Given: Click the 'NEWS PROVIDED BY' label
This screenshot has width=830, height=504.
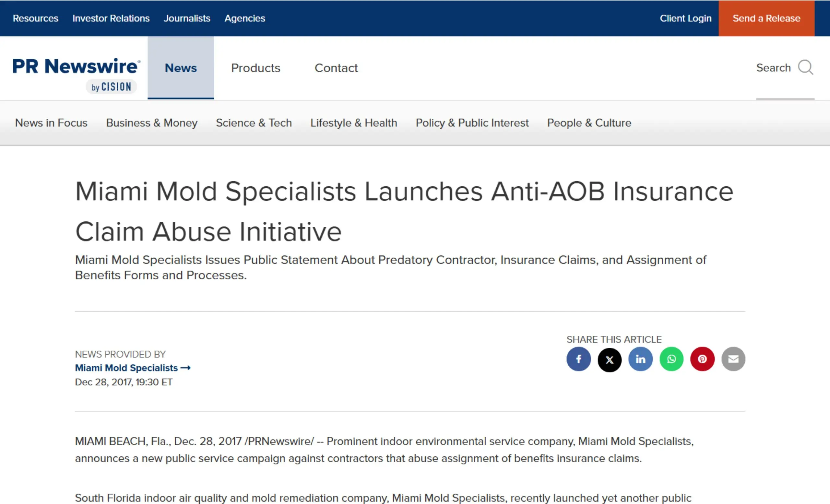Looking at the screenshot, I should (120, 354).
